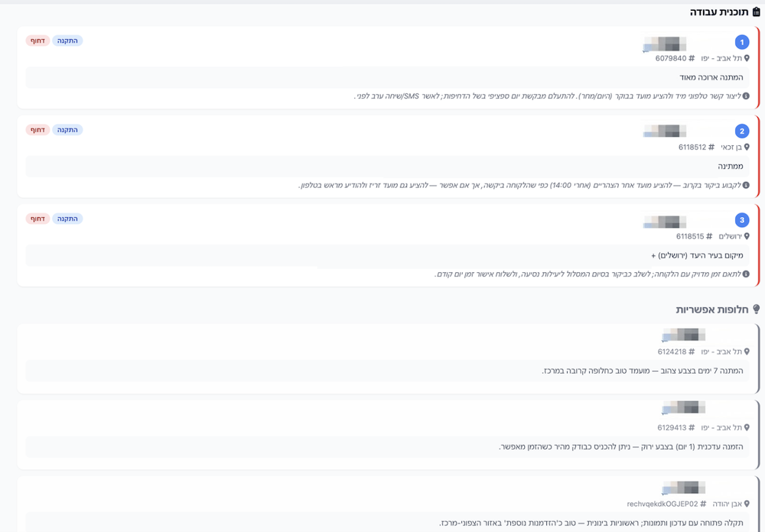Click the hash icon beside number 6079840

(692, 59)
